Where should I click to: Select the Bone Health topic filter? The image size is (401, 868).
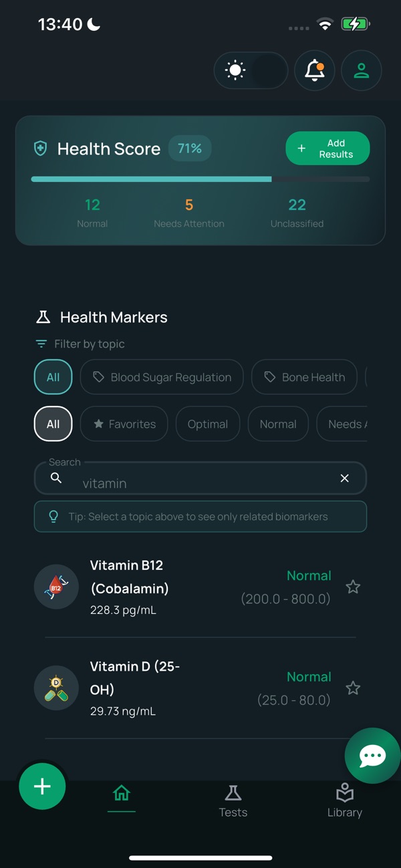click(x=304, y=376)
